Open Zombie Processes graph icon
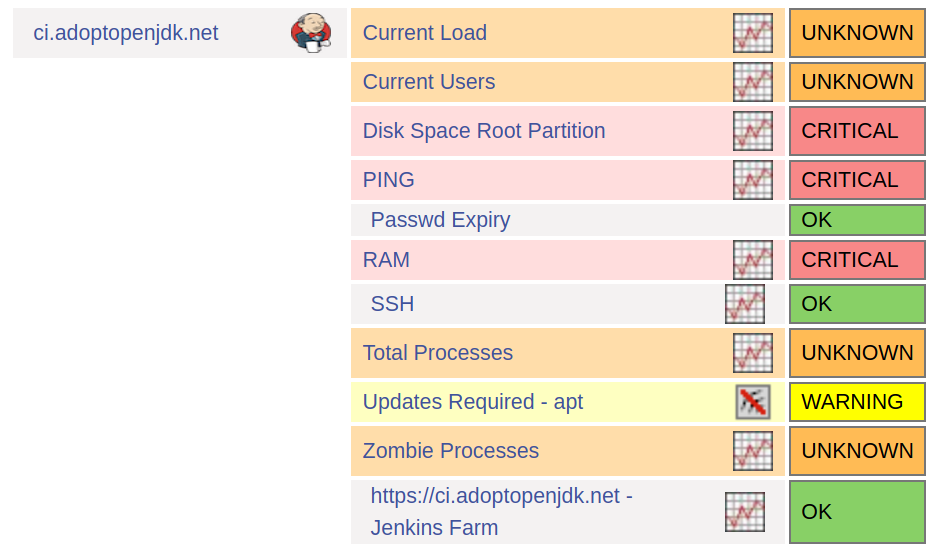Image resolution: width=930 pixels, height=550 pixels. pos(753,451)
